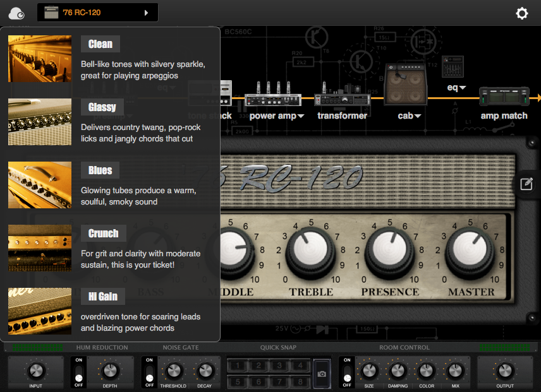Click the Quick Snap camera icon

click(x=322, y=374)
